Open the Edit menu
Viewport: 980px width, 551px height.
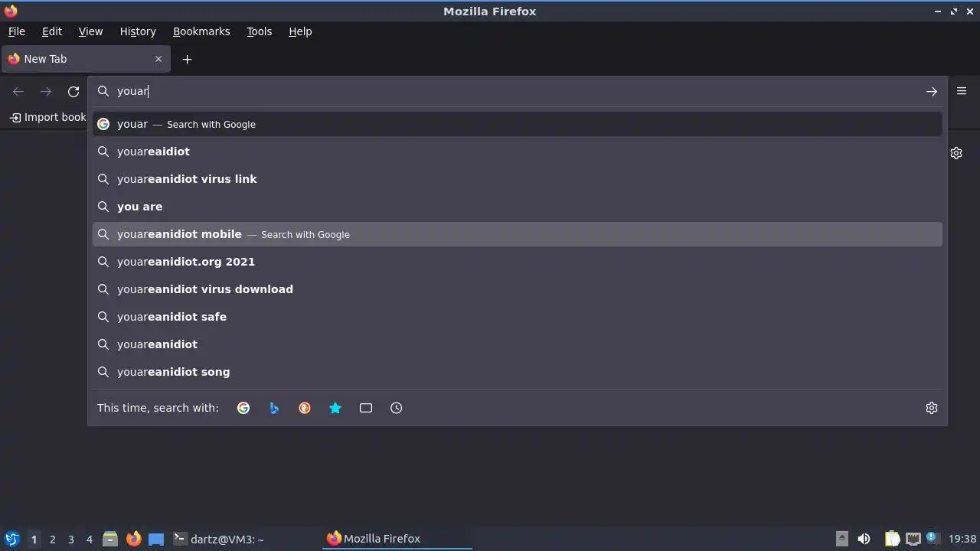[x=52, y=31]
